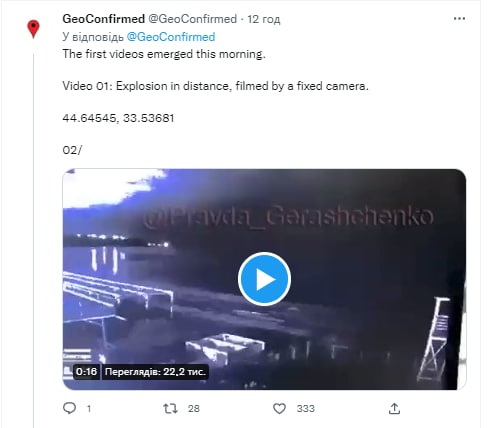Image resolution: width=493 pixels, height=428 pixels.
Task: Click the 28 retweets count
Action: [194, 408]
